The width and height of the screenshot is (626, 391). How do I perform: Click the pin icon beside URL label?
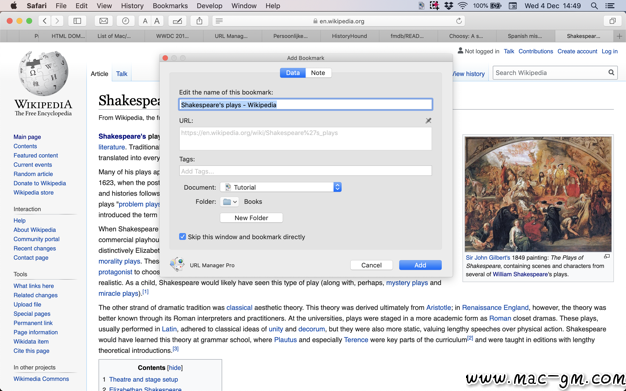pyautogui.click(x=428, y=120)
